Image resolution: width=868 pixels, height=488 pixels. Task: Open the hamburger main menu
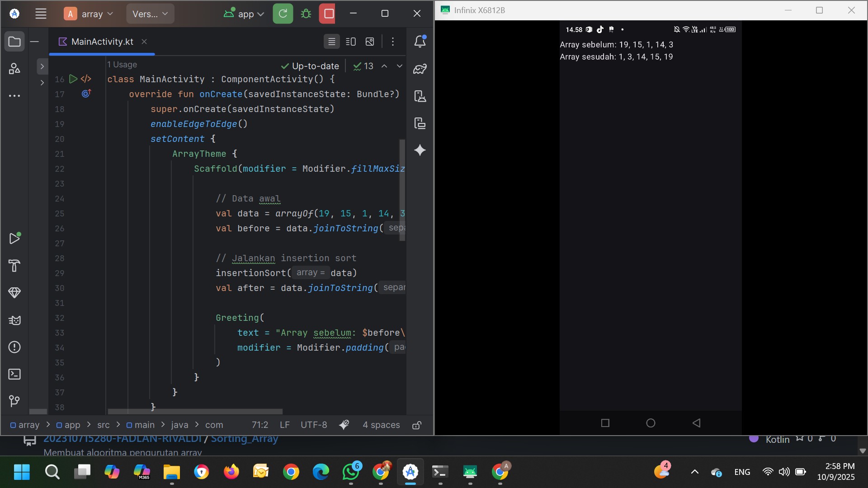[x=41, y=14]
